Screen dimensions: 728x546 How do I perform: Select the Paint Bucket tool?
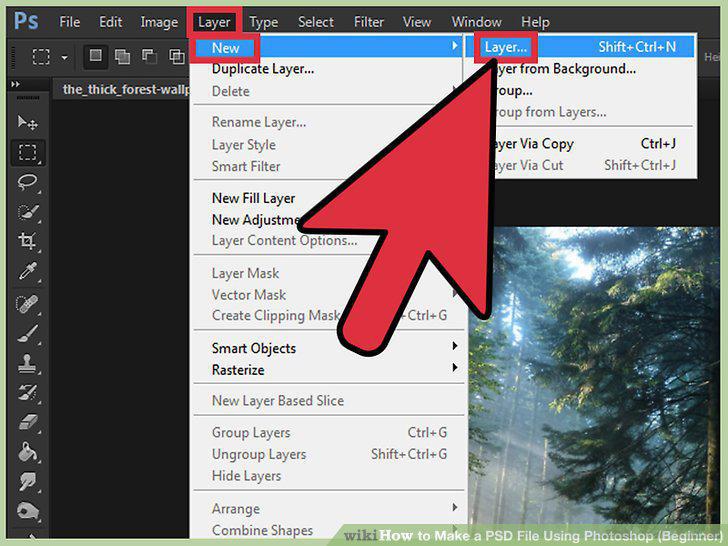tap(27, 452)
